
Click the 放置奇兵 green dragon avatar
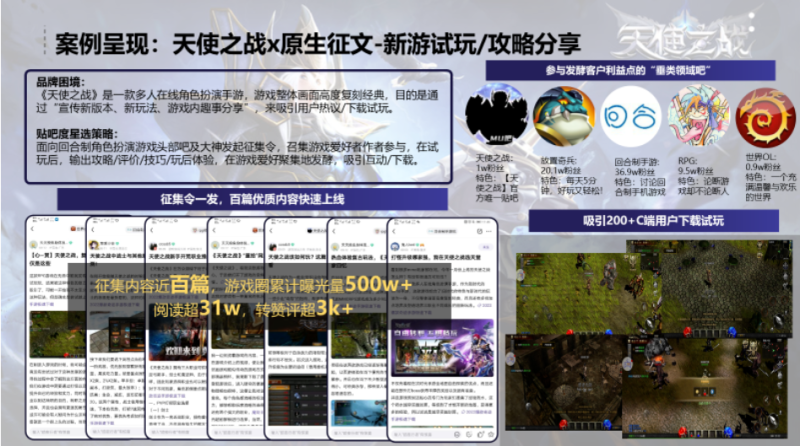point(564,116)
